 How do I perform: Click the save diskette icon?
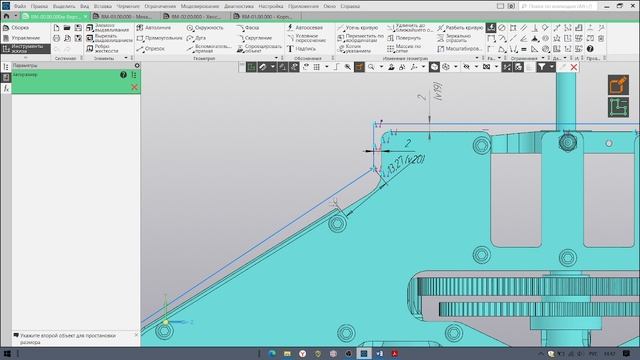point(78,28)
